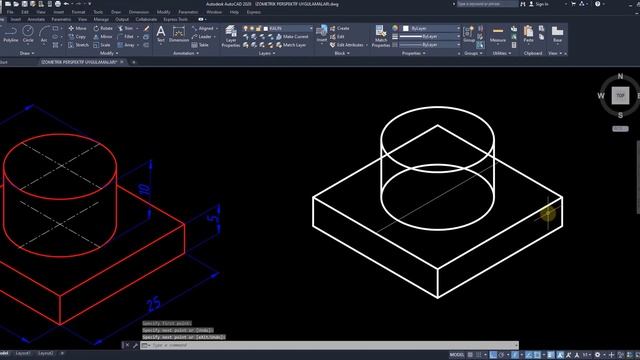Open the linetype ByLayer dropdown
This screenshot has width=640, height=360.
(x=430, y=44)
